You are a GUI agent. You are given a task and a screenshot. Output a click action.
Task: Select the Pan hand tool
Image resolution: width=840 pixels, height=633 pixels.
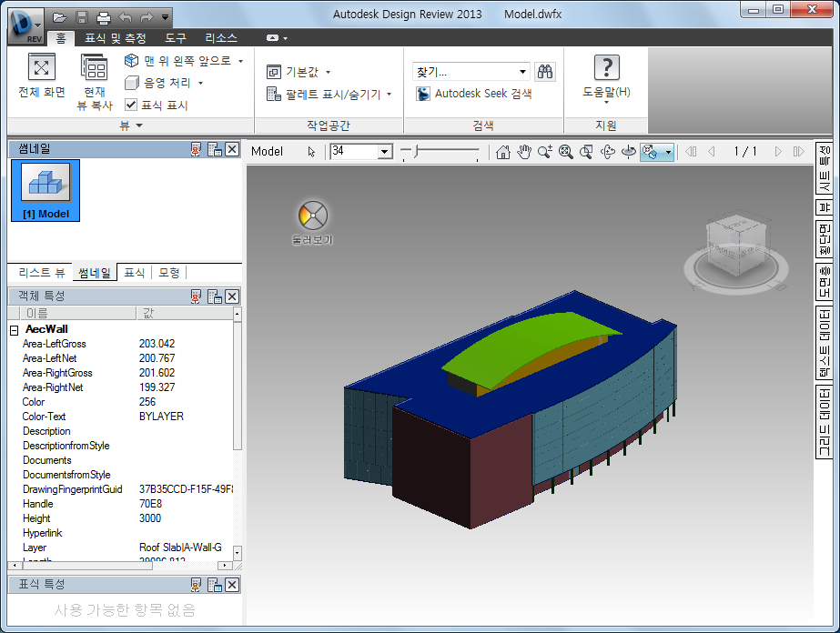(524, 152)
